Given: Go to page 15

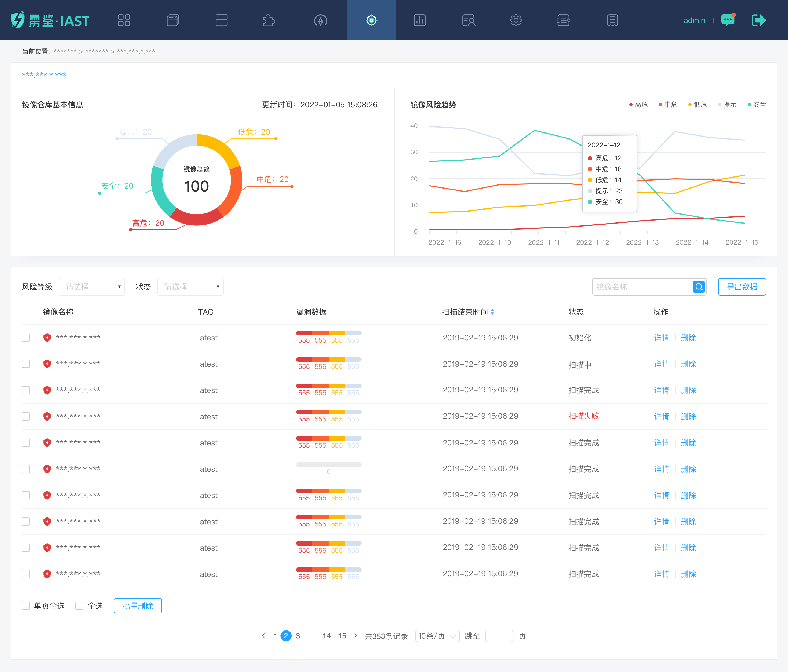Looking at the screenshot, I should (x=342, y=636).
